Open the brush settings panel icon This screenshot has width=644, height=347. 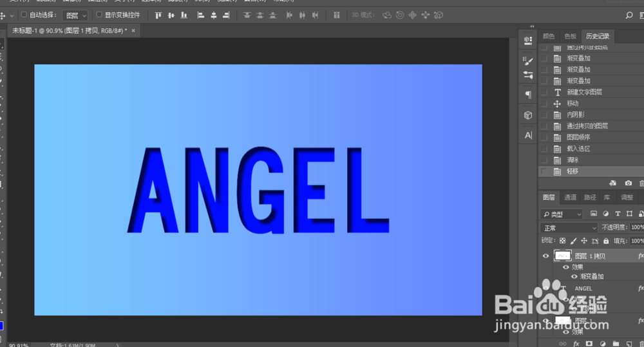point(528,61)
